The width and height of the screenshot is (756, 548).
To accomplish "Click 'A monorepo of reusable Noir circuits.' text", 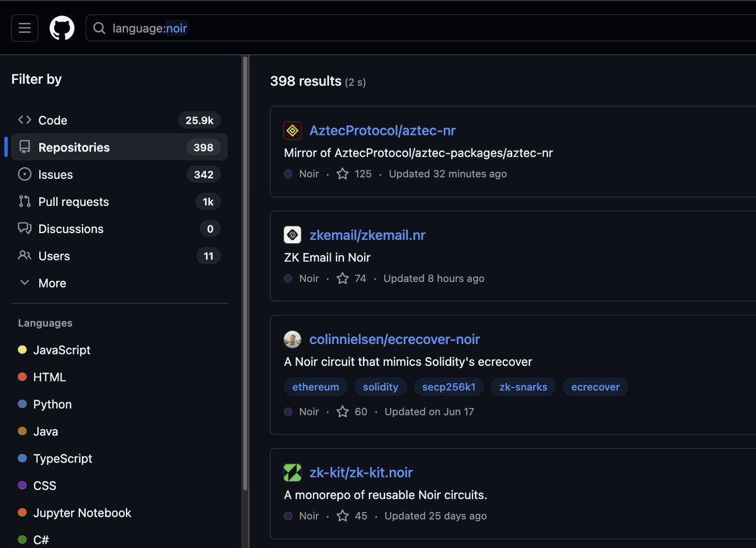I will (x=386, y=495).
